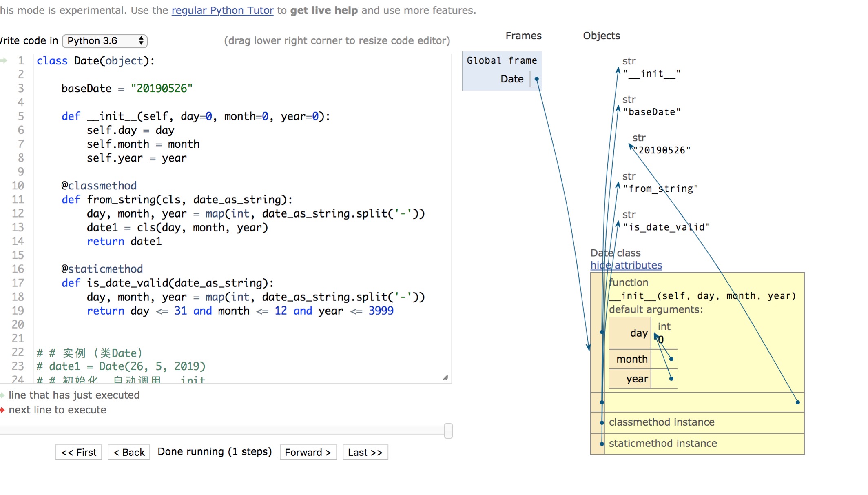Click the code editor resize corner handle
Screen dimensions: 868x495
click(445, 377)
